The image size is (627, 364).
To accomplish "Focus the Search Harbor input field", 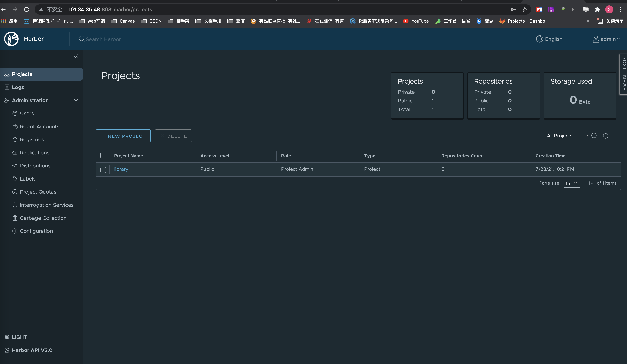I will (x=105, y=39).
